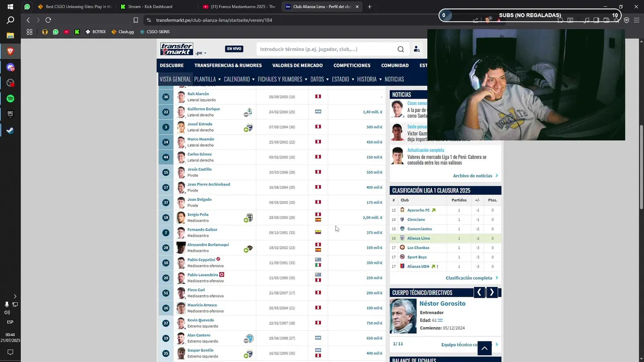Go back to previous page
Image resolution: width=644 pixels, height=362 pixels.
pyautogui.click(x=28, y=20)
